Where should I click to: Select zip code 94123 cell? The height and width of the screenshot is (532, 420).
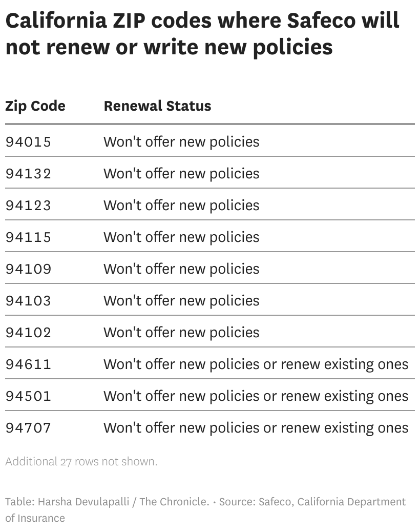29,205
